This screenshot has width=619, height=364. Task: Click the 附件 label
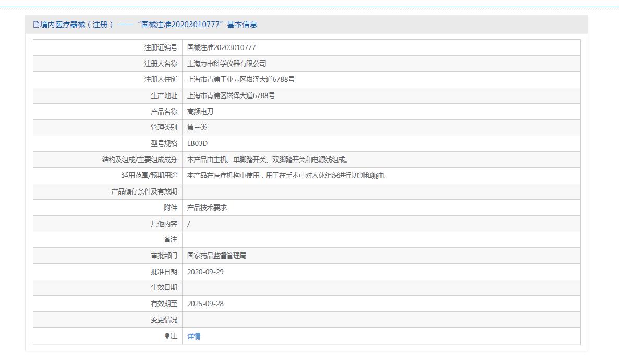coord(171,208)
